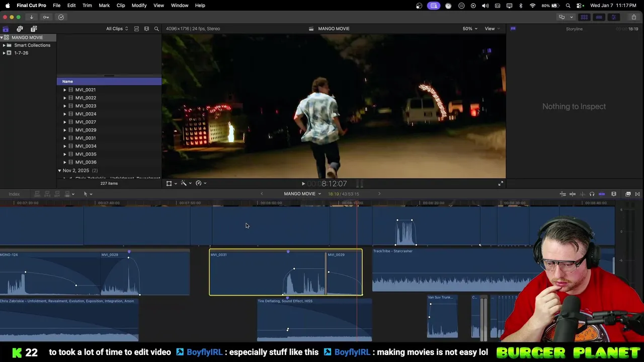Open the Modify menu

coord(139,6)
